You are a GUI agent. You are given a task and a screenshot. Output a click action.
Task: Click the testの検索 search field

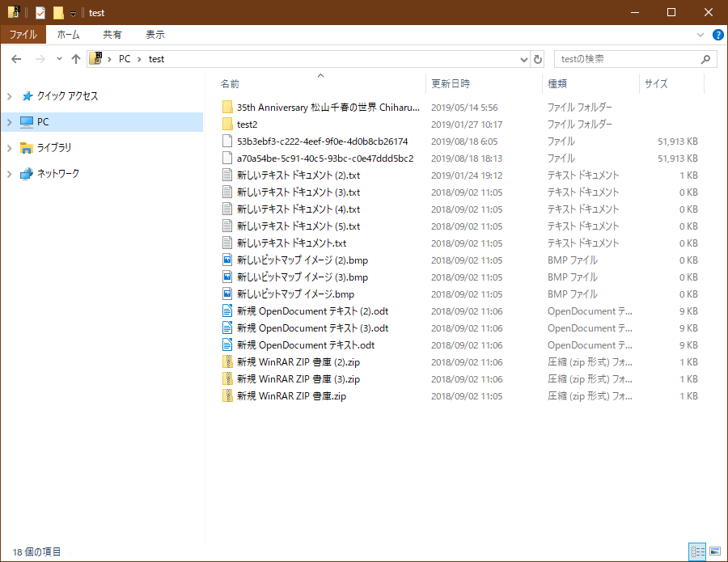pos(627,59)
